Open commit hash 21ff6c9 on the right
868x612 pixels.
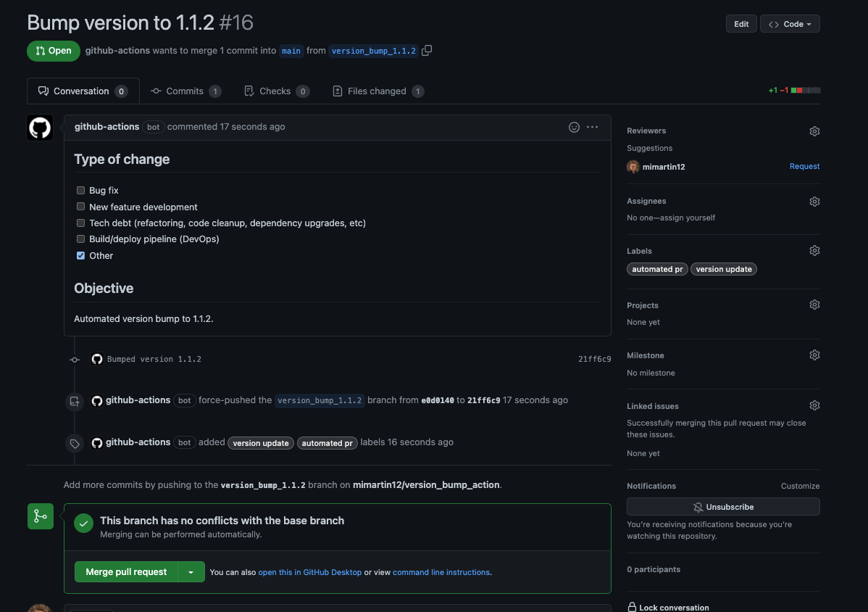595,359
